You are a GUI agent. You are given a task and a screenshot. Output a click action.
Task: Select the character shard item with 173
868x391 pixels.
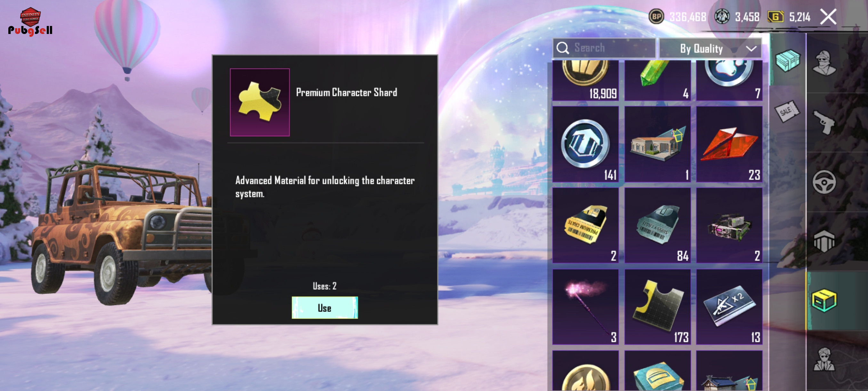point(657,307)
